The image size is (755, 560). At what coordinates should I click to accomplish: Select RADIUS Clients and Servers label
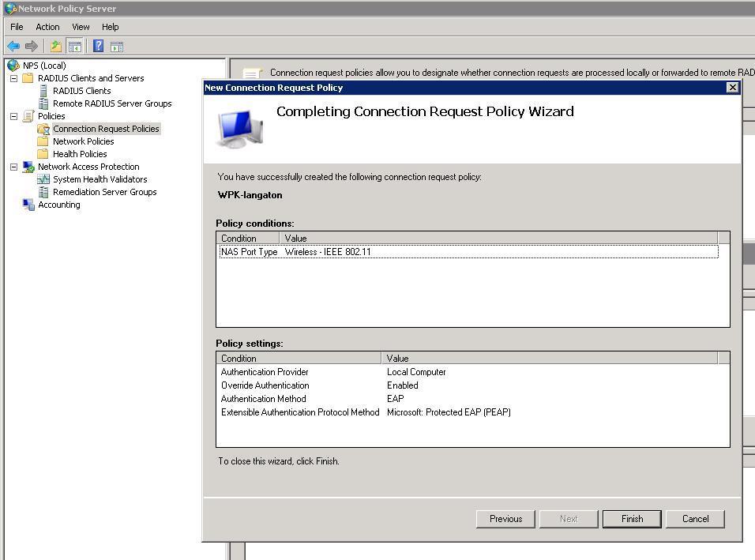click(91, 78)
